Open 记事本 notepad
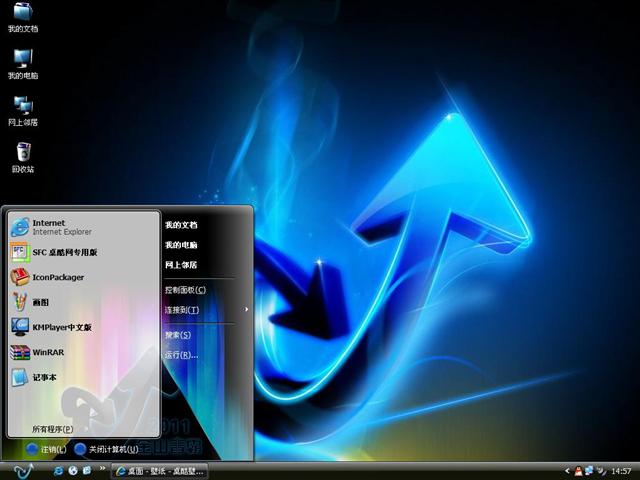The width and height of the screenshot is (640, 480). click(x=84, y=377)
